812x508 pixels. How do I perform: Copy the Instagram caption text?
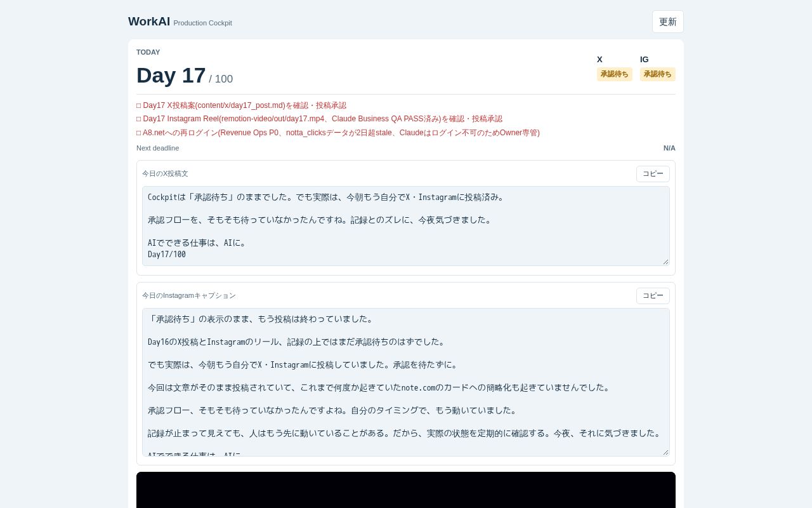(x=653, y=296)
